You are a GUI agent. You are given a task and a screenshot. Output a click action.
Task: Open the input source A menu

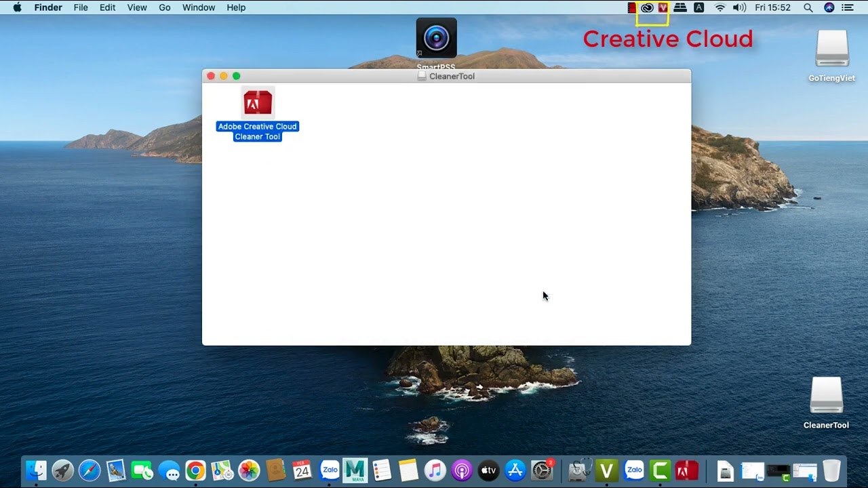pos(698,7)
